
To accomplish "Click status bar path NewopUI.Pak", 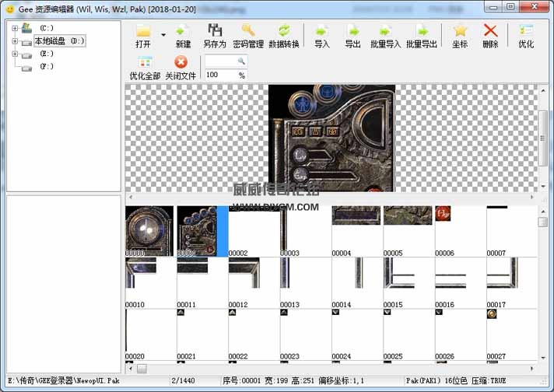I will tap(64, 380).
